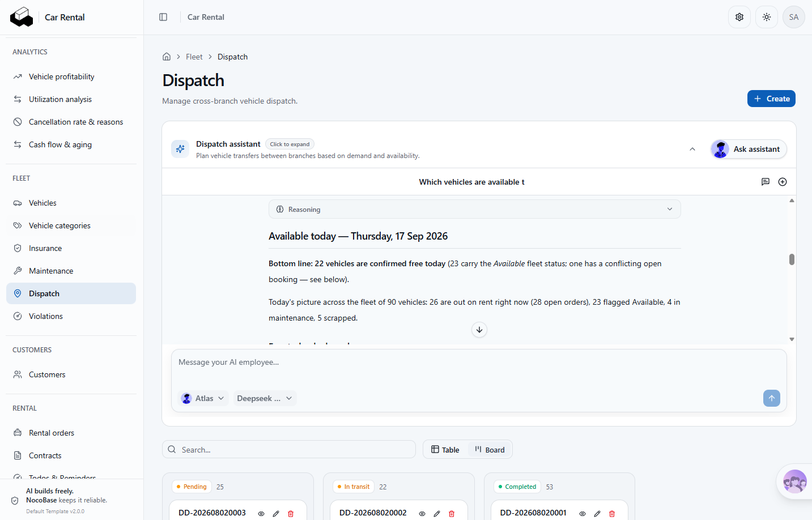This screenshot has height=520, width=812.
Task: Delete DD-202608020001 trash icon
Action: [612, 513]
